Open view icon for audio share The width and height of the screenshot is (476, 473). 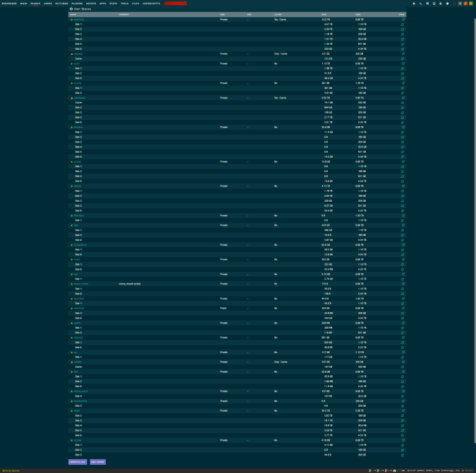click(x=403, y=64)
